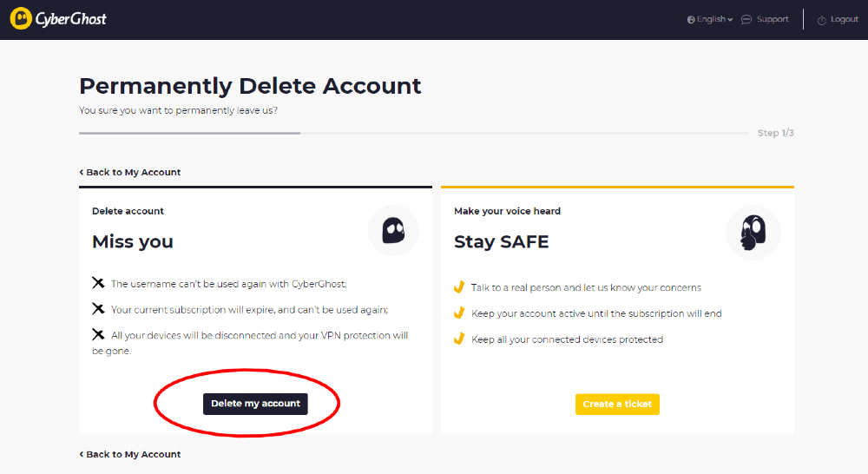Image resolution: width=868 pixels, height=474 pixels.
Task: Open the English language dropdown
Action: 710,19
